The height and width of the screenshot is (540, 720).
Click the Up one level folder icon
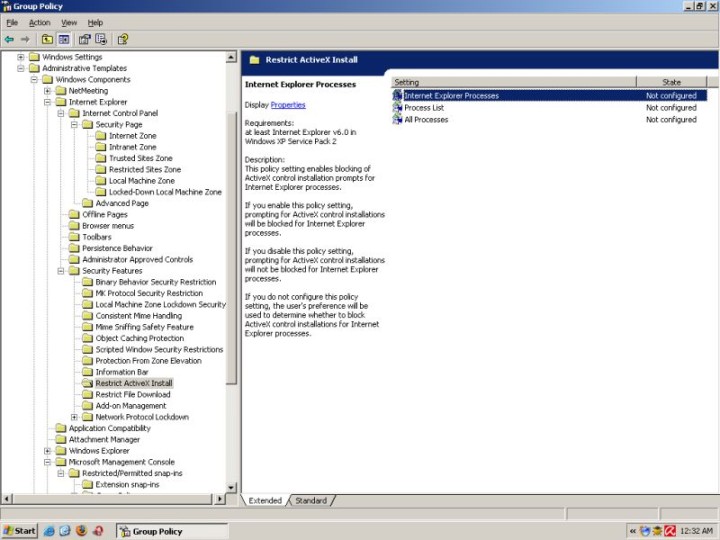pos(47,39)
